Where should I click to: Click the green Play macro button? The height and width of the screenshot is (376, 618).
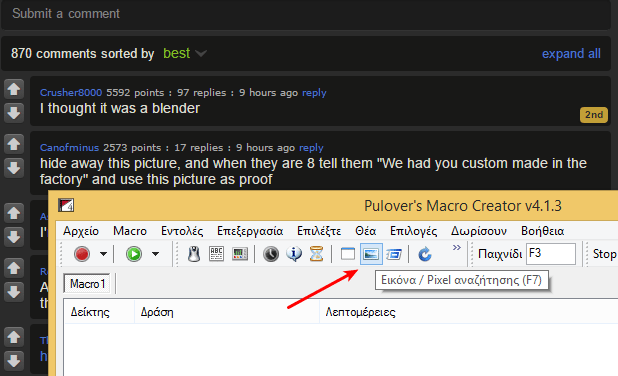134,254
